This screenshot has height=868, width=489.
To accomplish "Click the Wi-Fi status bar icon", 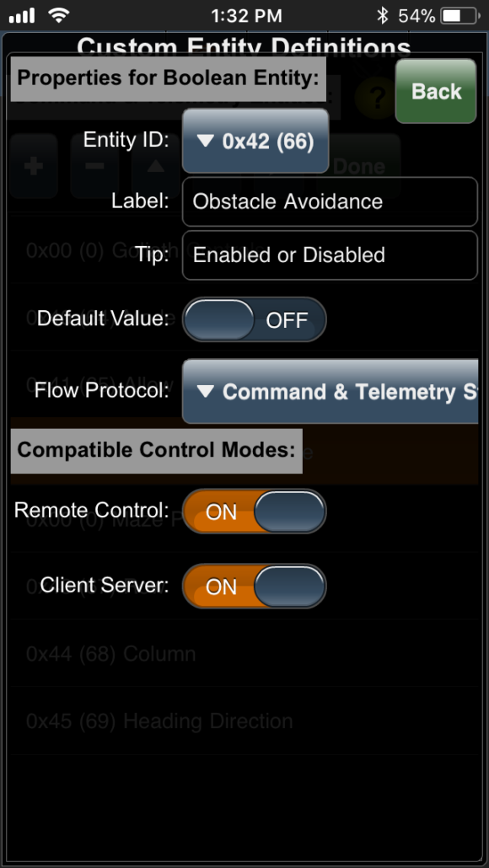I will (x=59, y=15).
